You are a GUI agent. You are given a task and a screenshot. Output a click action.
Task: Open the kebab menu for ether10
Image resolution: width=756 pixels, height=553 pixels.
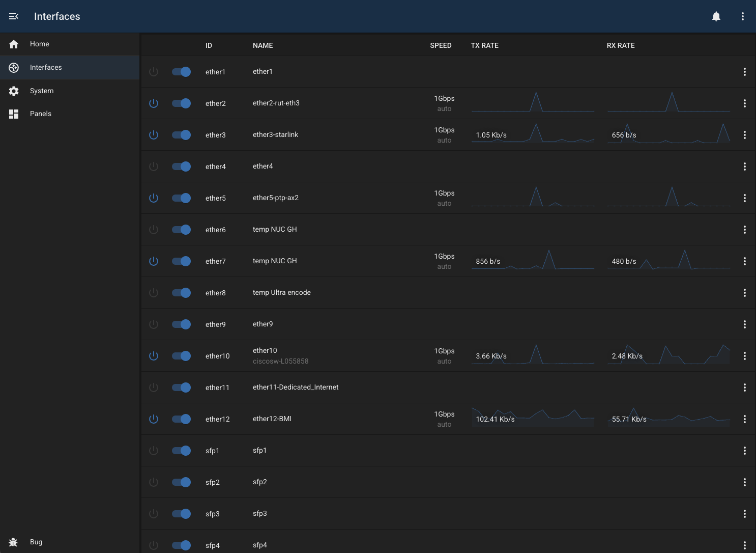[x=745, y=356]
